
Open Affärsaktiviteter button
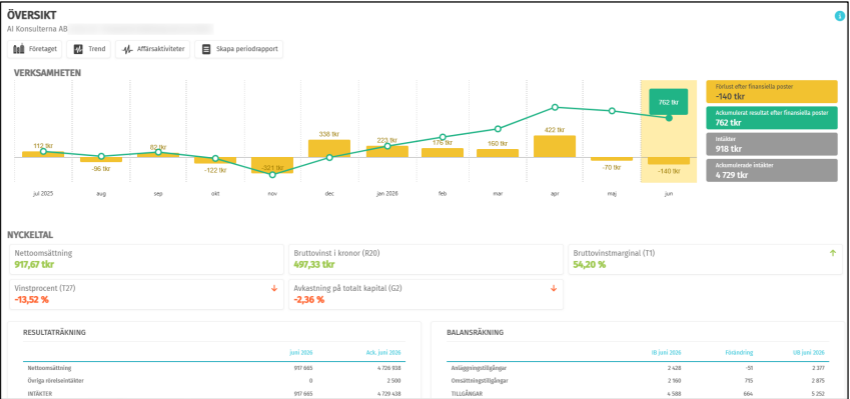pyautogui.click(x=152, y=49)
